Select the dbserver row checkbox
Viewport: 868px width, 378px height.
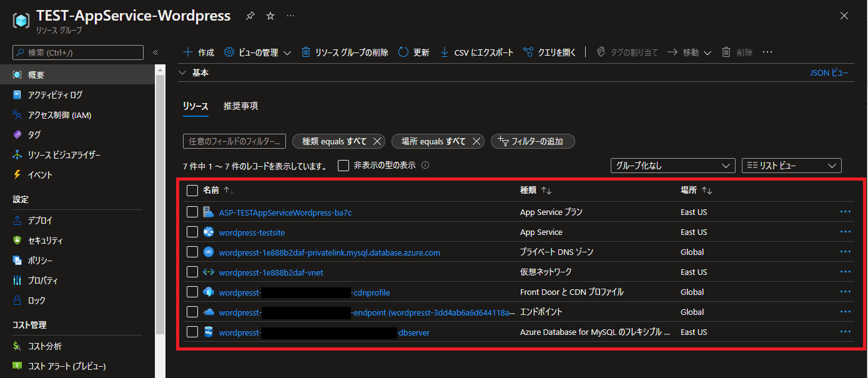point(192,332)
